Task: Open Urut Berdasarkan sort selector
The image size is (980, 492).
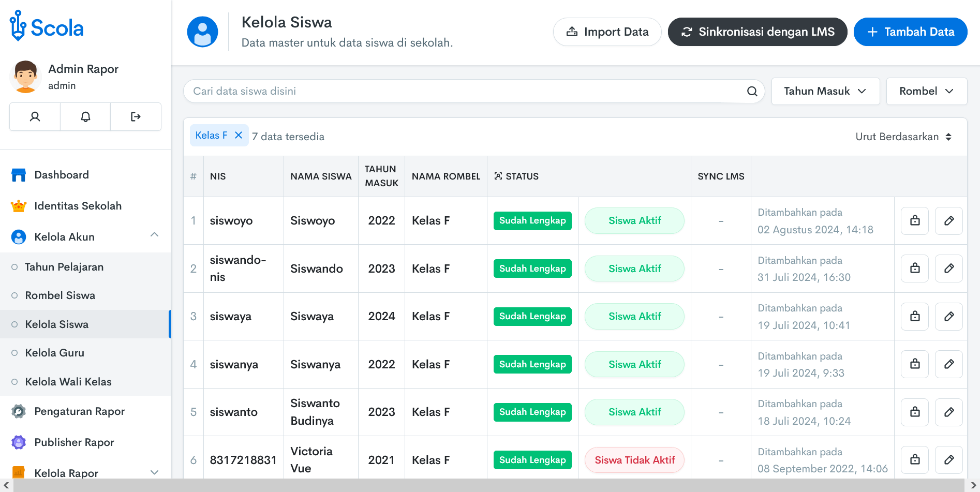Action: (x=903, y=137)
